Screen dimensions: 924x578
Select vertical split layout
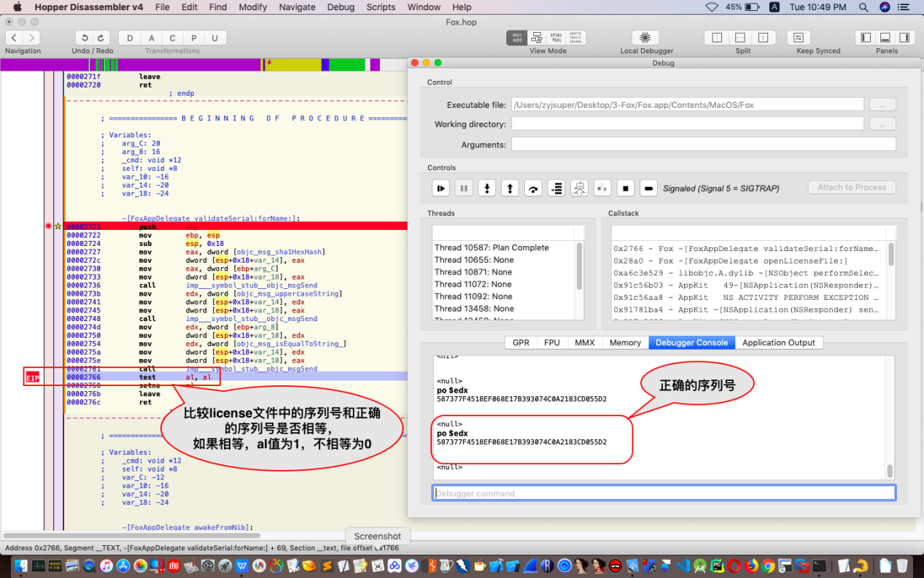click(717, 38)
